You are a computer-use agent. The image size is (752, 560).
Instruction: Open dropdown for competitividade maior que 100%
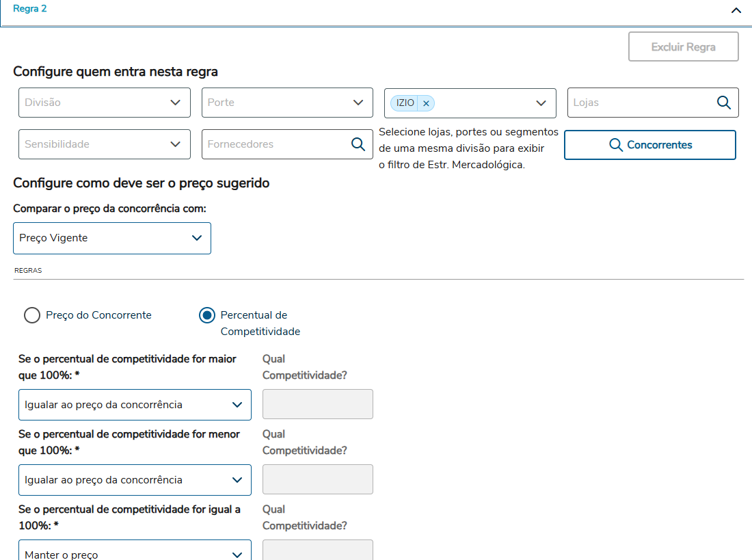click(135, 405)
